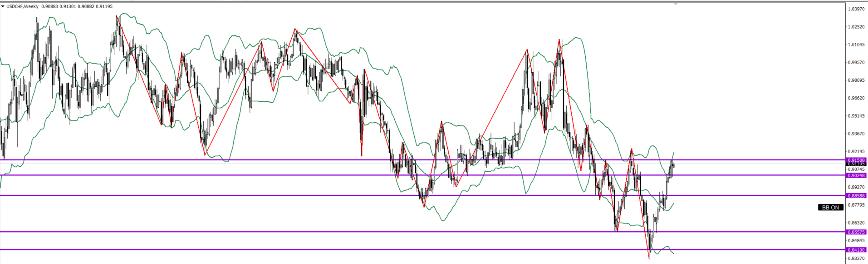Viewport: 868px width, 264px height.
Task: Click the 0.95145 tick on price scale
Action: [x=856, y=116]
